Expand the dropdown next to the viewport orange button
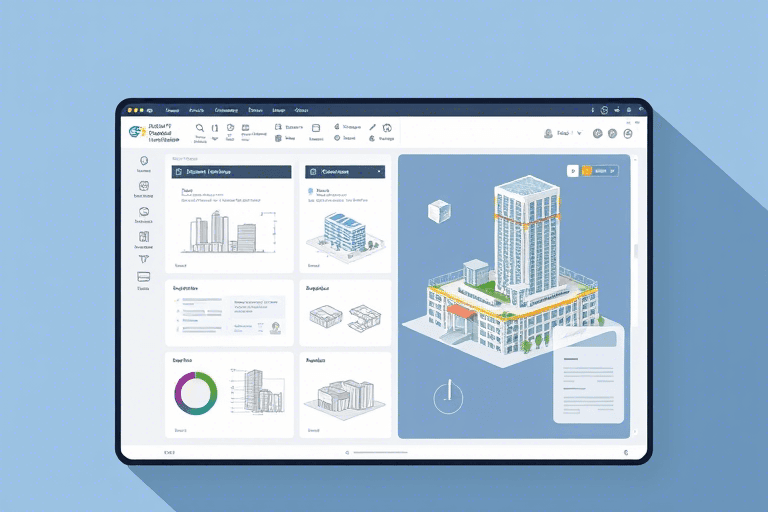Screen dimensions: 768x512 (x=614, y=171)
